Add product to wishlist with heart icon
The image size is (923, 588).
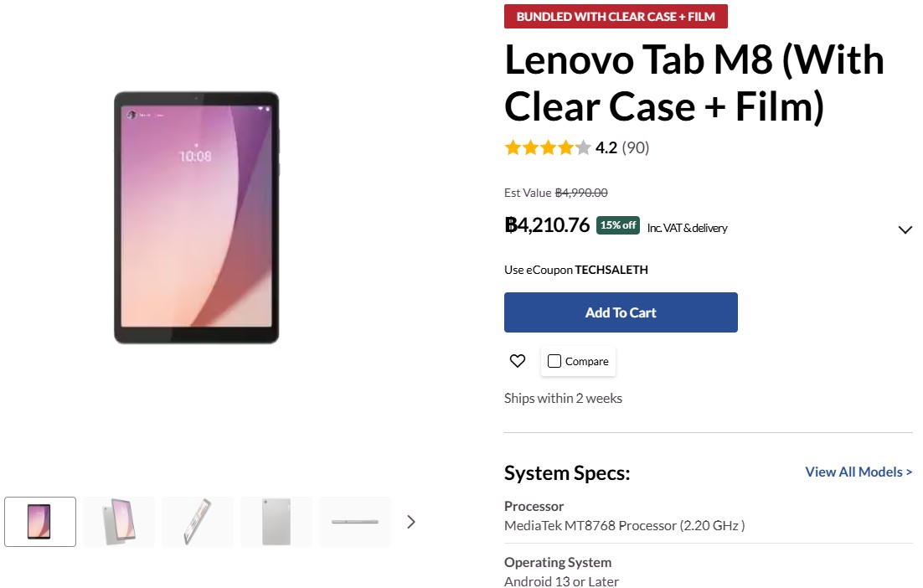(518, 361)
